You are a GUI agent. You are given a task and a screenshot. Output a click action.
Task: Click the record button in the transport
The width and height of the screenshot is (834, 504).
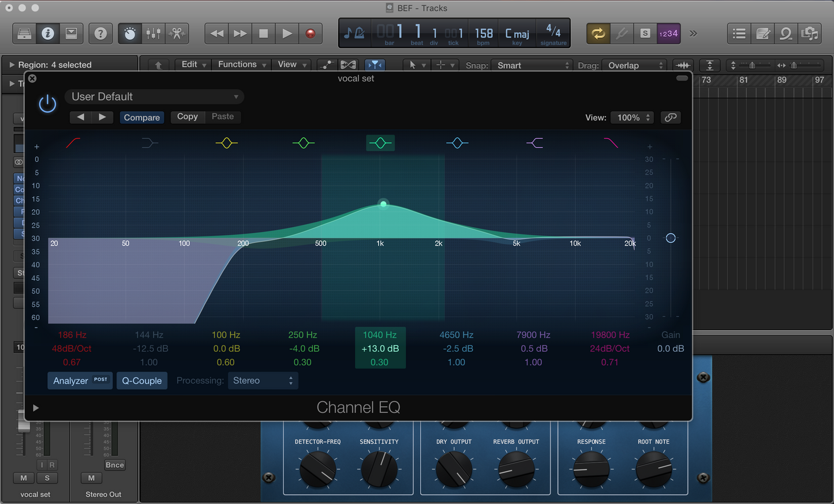coord(311,33)
